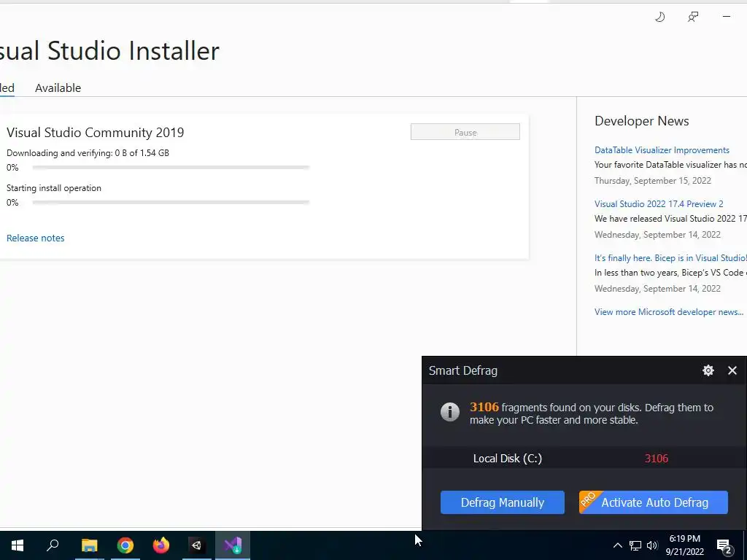
Task: Open the Bicep in Visual Studio article
Action: 670,258
